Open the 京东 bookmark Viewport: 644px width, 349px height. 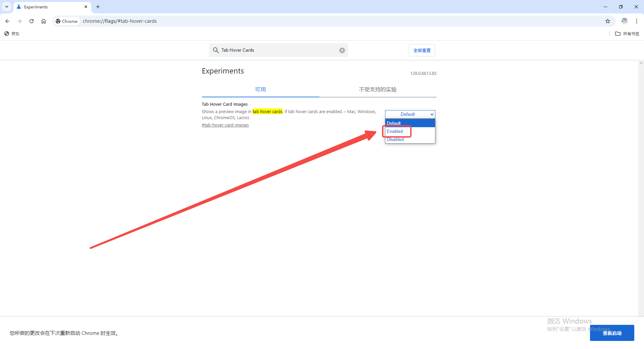pyautogui.click(x=12, y=34)
